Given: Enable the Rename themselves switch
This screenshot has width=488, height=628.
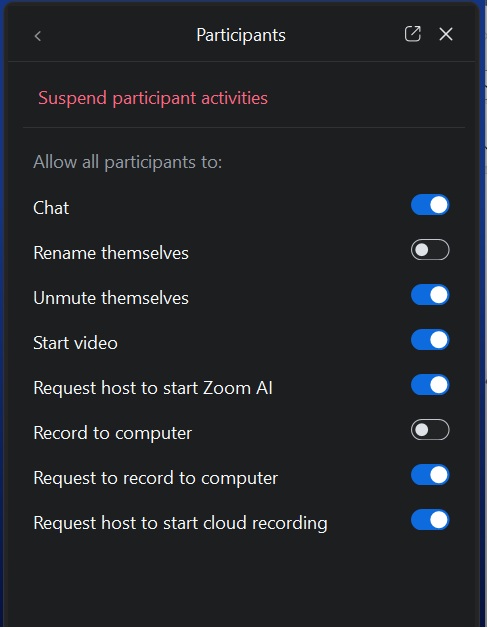Looking at the screenshot, I should [x=430, y=250].
